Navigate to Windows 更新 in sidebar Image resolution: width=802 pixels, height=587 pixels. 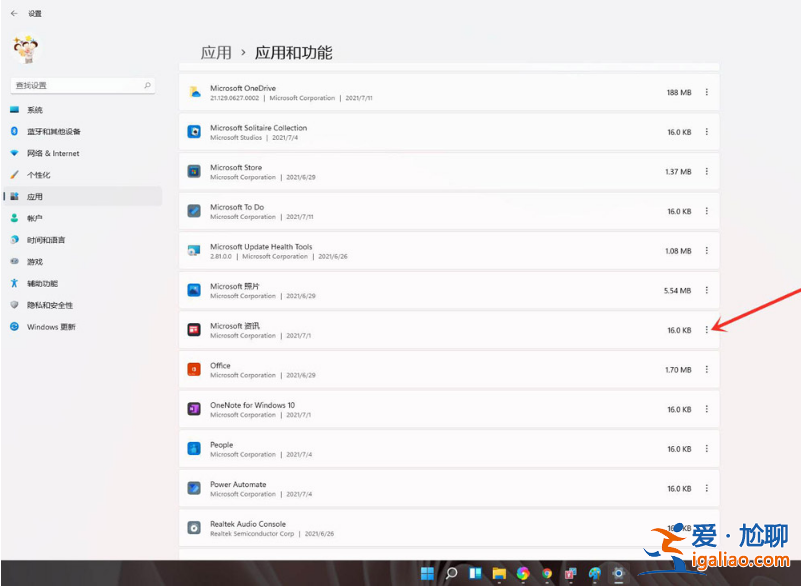tap(51, 327)
